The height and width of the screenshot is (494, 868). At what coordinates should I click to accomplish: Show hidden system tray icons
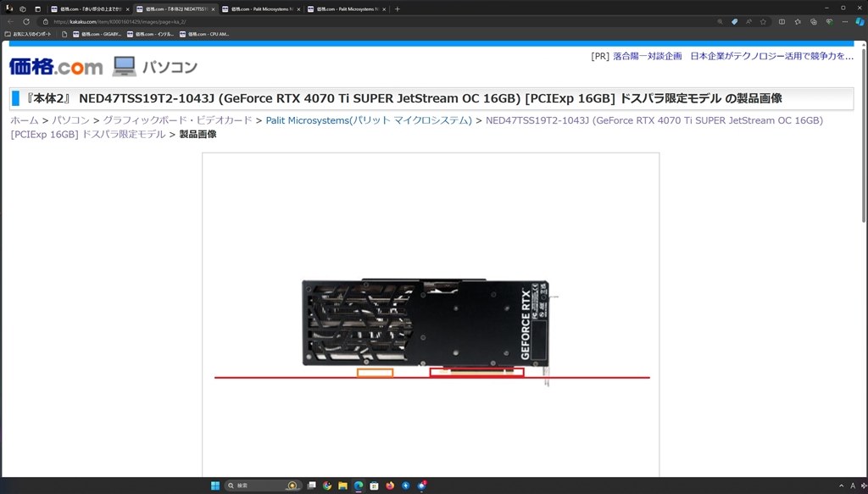coord(842,486)
